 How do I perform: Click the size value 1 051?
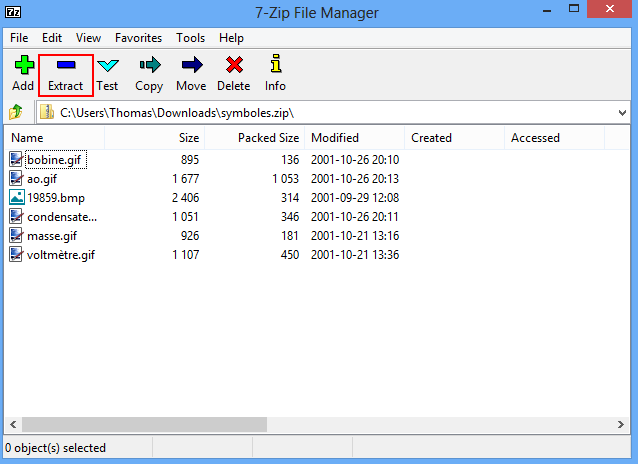186,217
